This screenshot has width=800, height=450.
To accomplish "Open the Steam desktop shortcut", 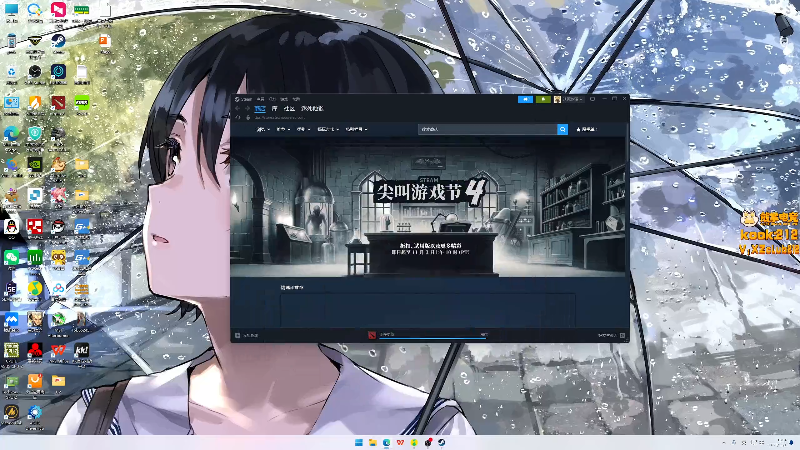I will (x=58, y=43).
